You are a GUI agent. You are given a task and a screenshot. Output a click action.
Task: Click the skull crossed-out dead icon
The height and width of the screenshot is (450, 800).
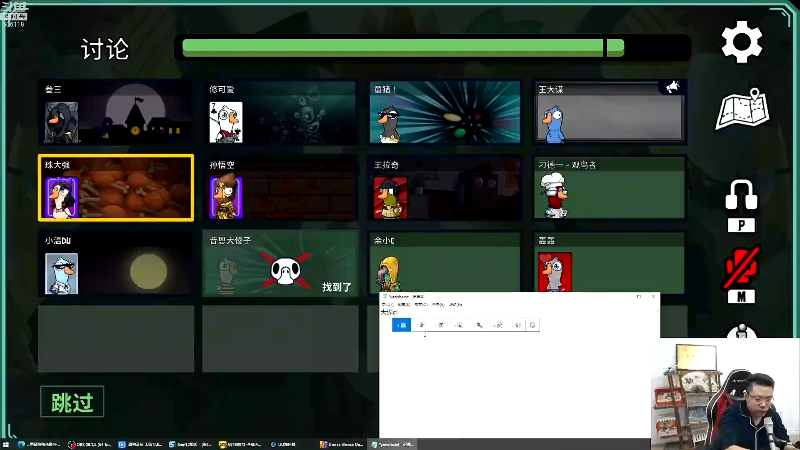pyautogui.click(x=286, y=270)
